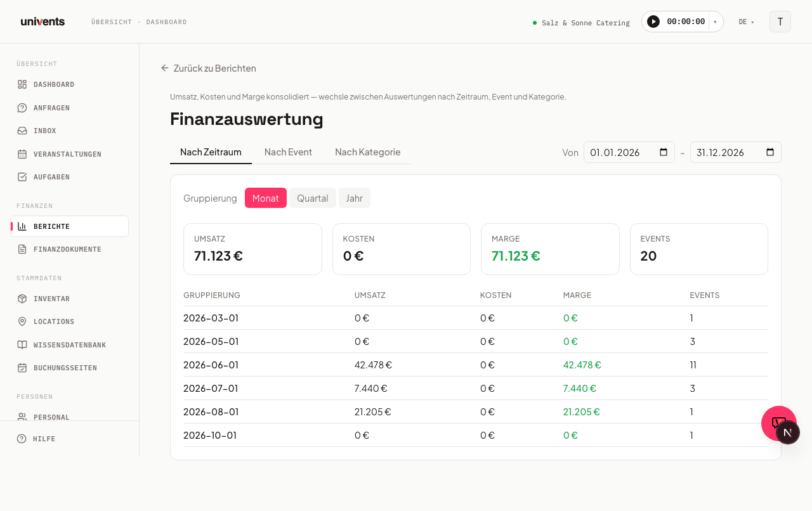
Task: Click the Anfragen question bubble icon
Action: tap(22, 108)
